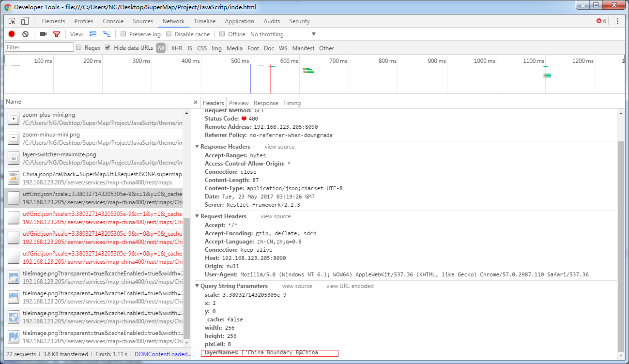The image size is (629, 364).
Task: Click view source beside Query String Parameters
Action: pos(297,286)
